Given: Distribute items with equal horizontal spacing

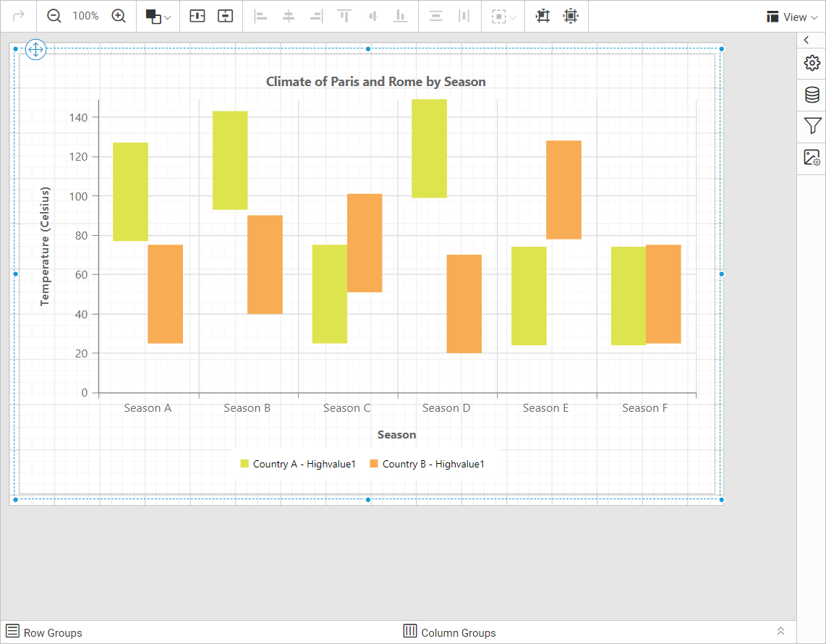Looking at the screenshot, I should click(x=464, y=17).
